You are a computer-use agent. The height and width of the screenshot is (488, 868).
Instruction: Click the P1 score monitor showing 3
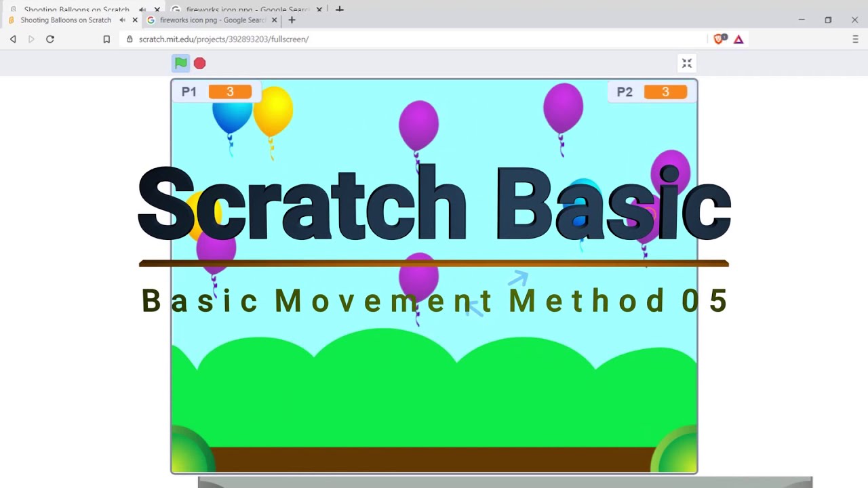pyautogui.click(x=216, y=91)
